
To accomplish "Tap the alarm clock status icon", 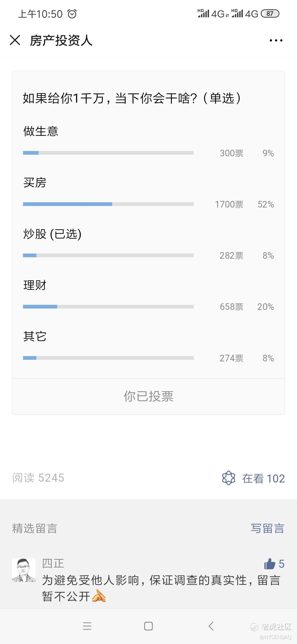I will (72, 14).
